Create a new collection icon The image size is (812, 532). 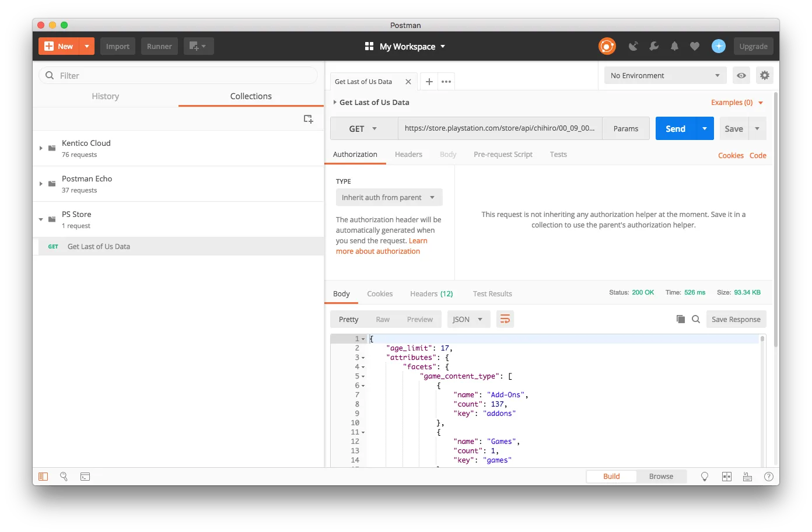coord(309,119)
